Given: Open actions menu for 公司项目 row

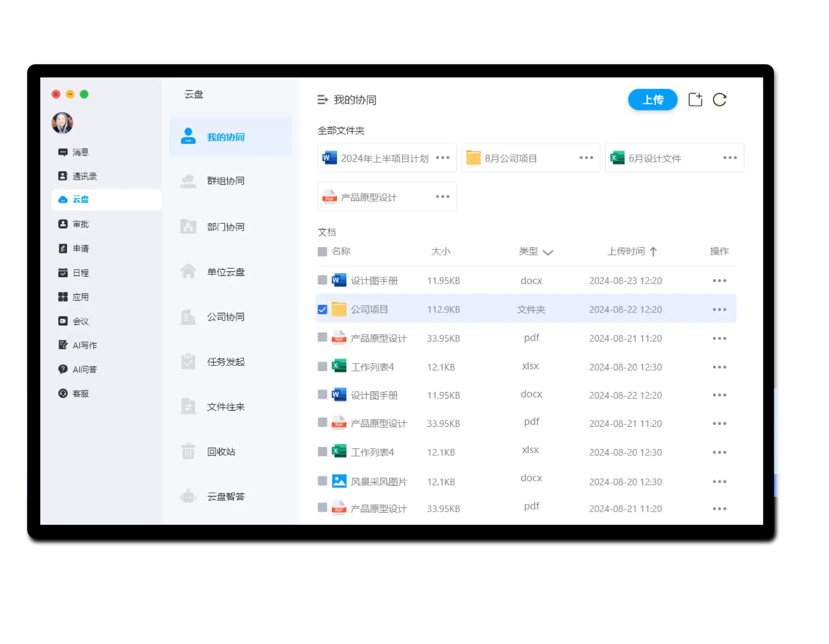Looking at the screenshot, I should click(719, 310).
